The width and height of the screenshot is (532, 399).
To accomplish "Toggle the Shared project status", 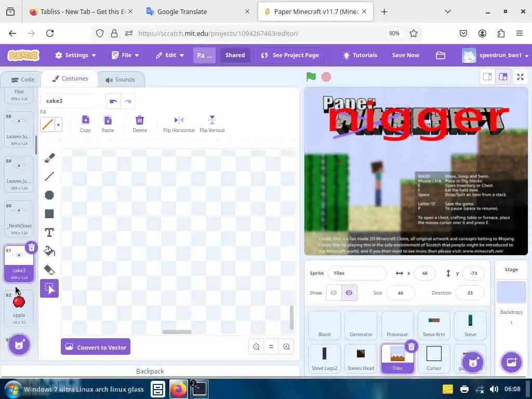I will tap(235, 55).
